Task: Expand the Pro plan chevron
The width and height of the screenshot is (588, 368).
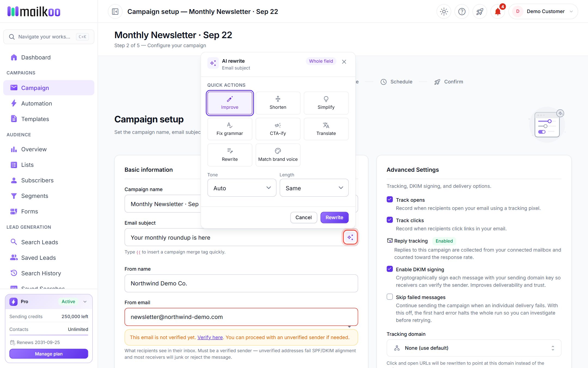Action: [85, 301]
